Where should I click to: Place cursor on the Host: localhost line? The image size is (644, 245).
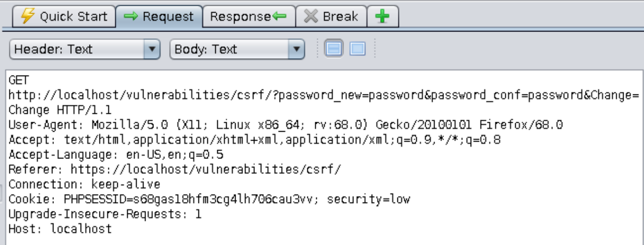coord(60,229)
